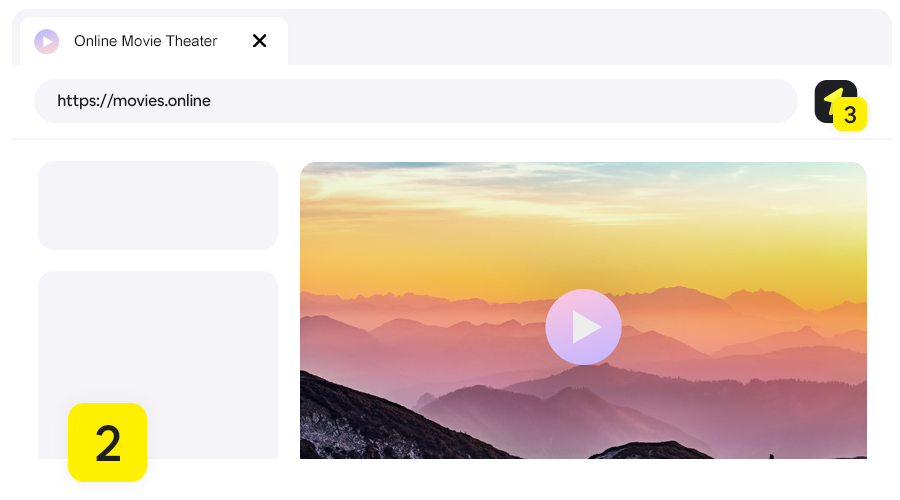Close the Online Movie Theater tab
Image resolution: width=900 pixels, height=500 pixels.
pyautogui.click(x=259, y=41)
